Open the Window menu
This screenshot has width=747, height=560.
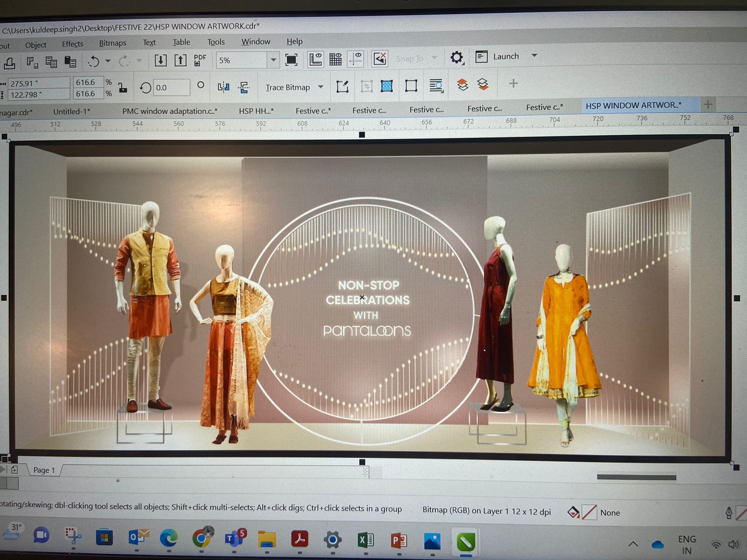256,42
